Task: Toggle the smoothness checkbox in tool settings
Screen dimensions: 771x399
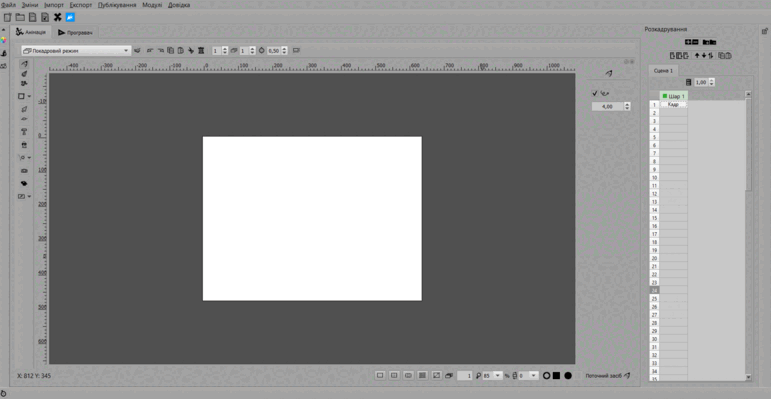Action: click(594, 93)
